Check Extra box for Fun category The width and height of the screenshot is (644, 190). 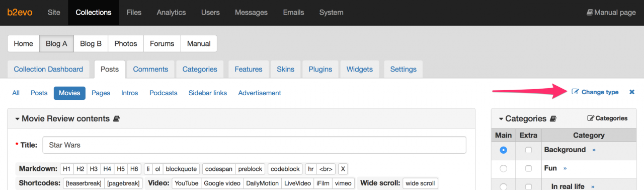[528, 168]
